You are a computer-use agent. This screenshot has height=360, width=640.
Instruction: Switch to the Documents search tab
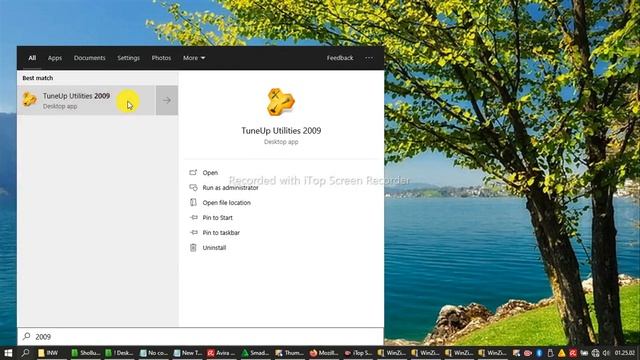pyautogui.click(x=89, y=58)
